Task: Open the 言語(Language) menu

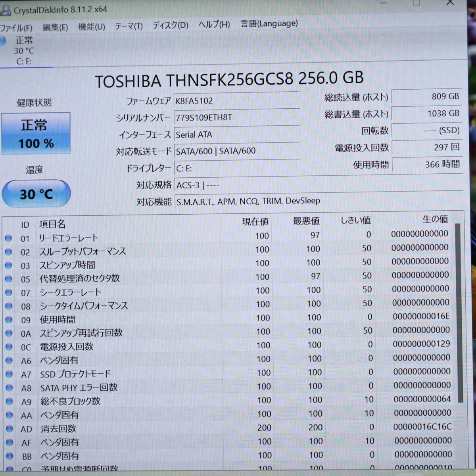Action: [x=269, y=24]
